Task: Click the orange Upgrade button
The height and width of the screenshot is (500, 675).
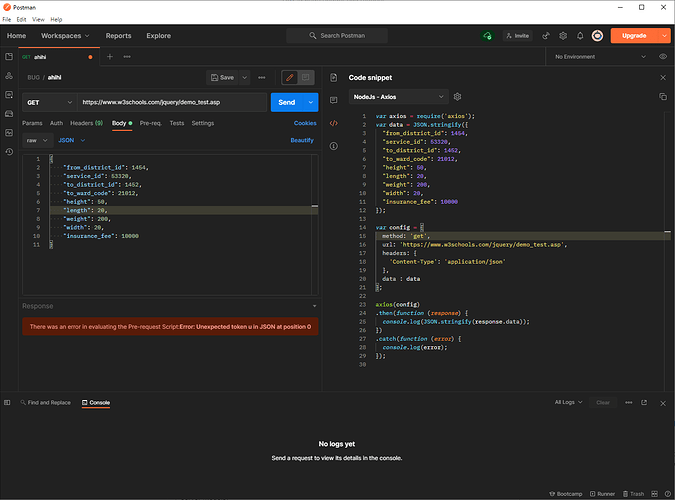Action: 634,36
